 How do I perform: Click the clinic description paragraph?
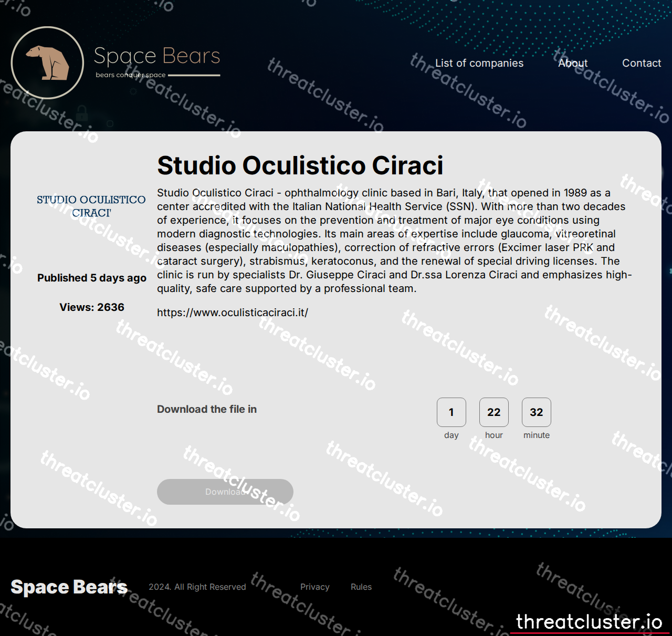coord(394,241)
